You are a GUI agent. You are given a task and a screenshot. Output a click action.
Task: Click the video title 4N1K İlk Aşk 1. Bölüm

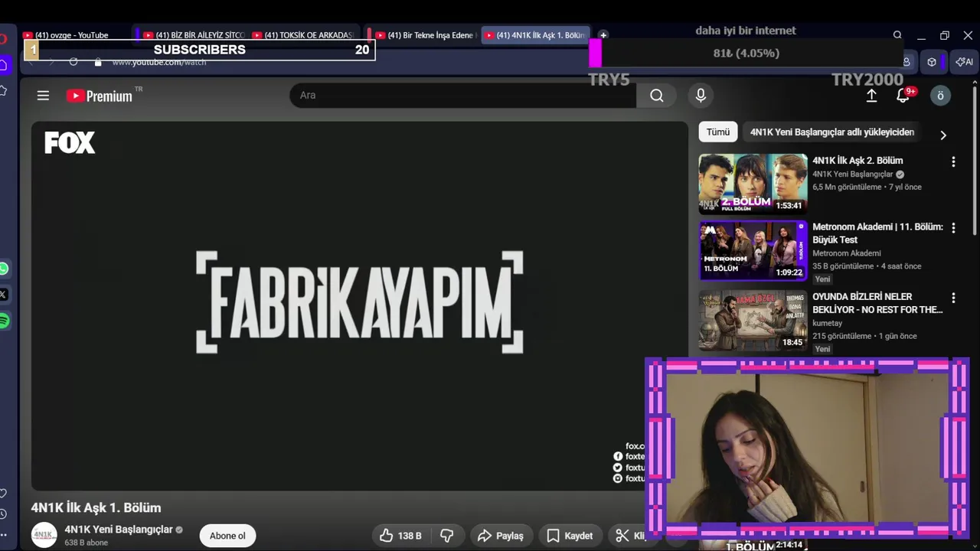96,508
